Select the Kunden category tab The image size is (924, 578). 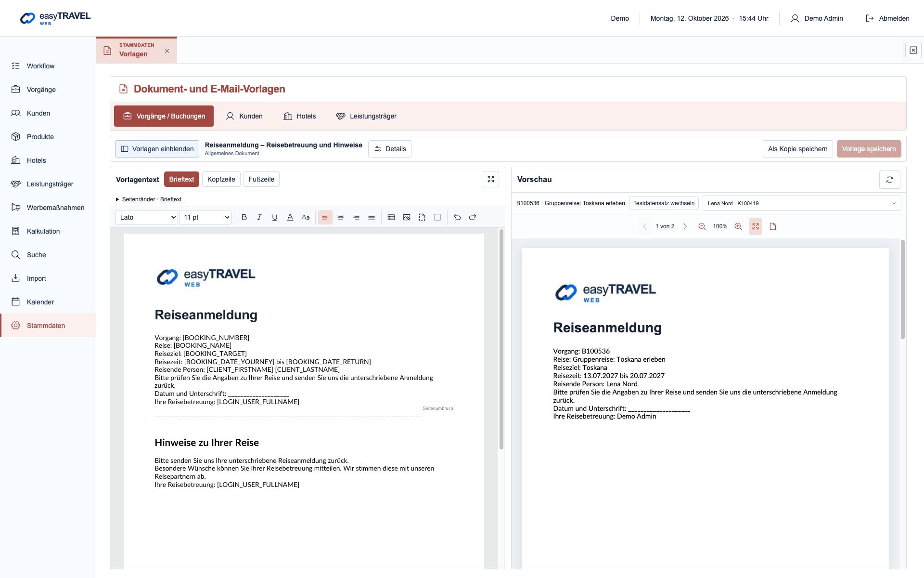point(244,116)
